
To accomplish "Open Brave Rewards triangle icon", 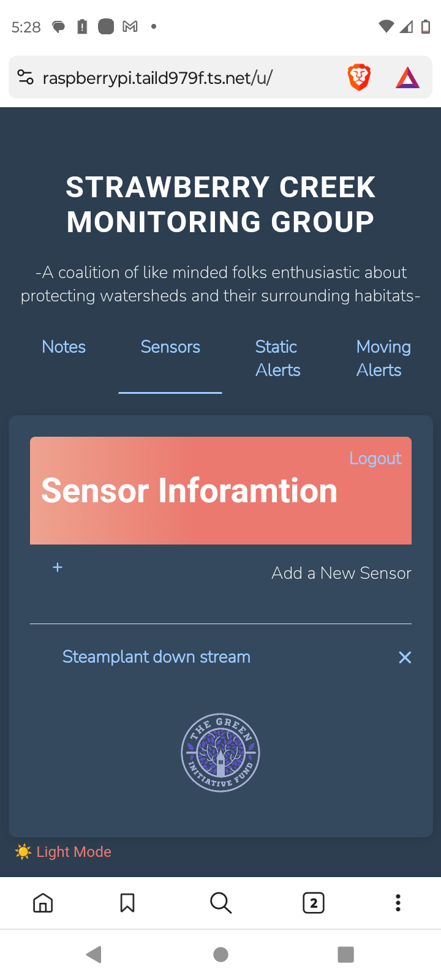I will click(407, 78).
